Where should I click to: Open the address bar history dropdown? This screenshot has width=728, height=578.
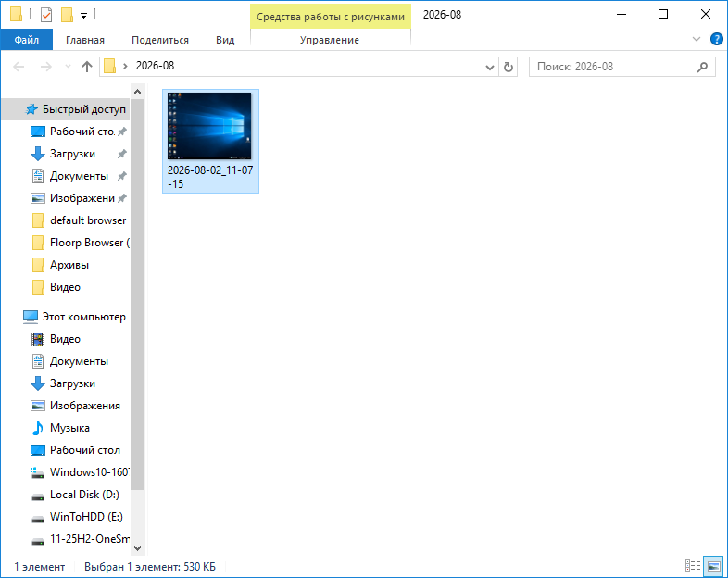(x=489, y=68)
